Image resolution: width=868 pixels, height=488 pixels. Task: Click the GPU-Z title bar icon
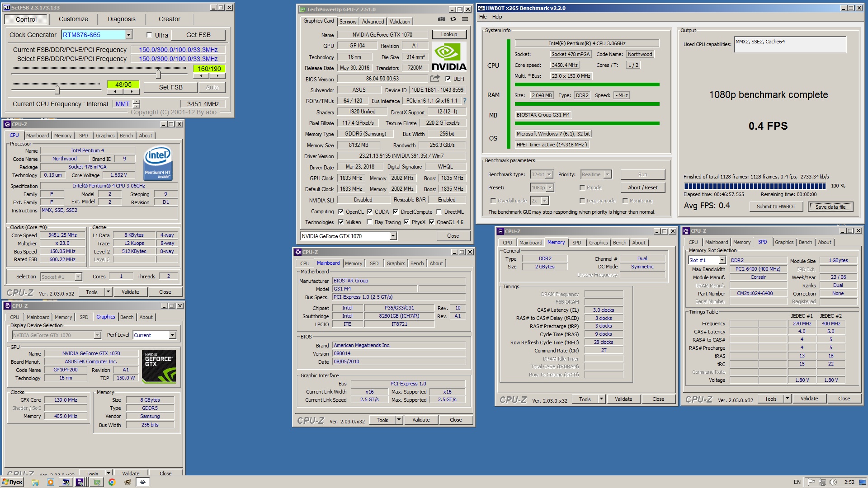[x=302, y=9]
